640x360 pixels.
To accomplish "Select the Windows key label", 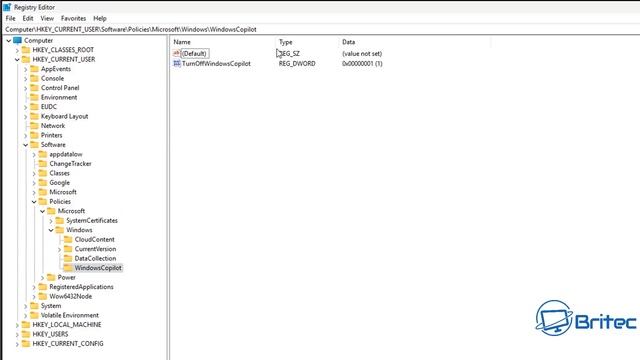I will [x=79, y=230].
